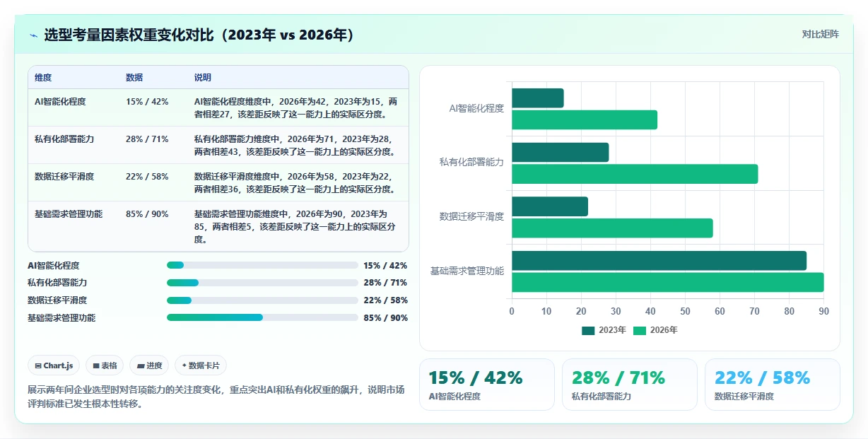Screen dimensions: 868x439
Task: Click the 2023年 bar for AI智能化程度
Action: [538, 98]
